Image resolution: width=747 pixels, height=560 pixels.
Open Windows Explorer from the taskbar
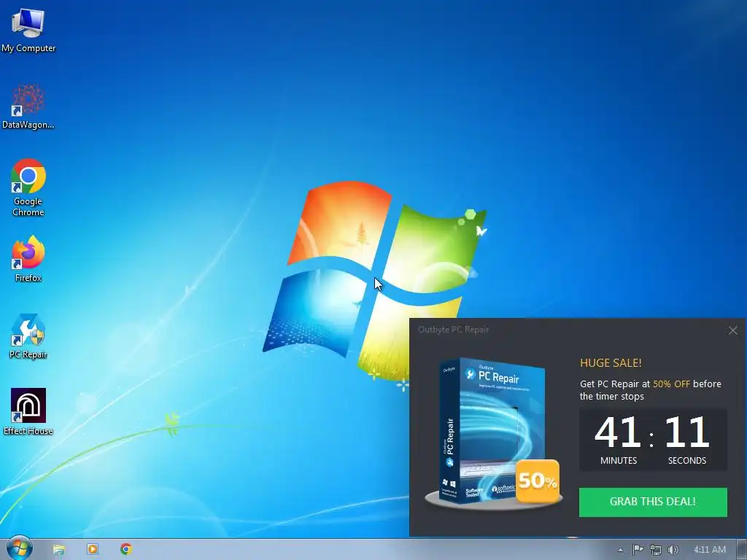click(58, 549)
